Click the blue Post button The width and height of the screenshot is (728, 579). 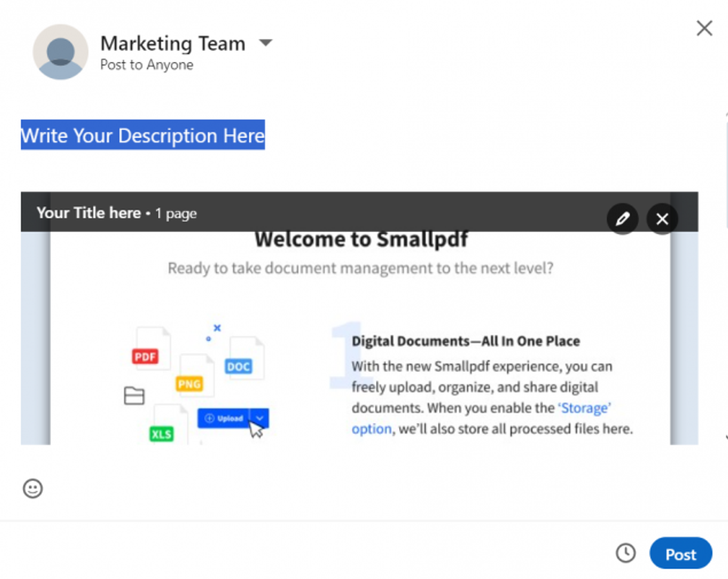pos(681,554)
